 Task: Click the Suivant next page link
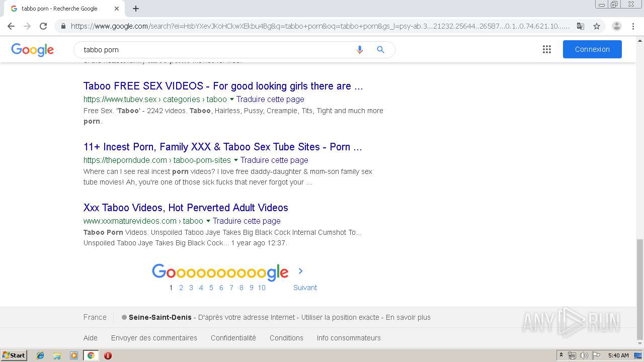pyautogui.click(x=305, y=288)
